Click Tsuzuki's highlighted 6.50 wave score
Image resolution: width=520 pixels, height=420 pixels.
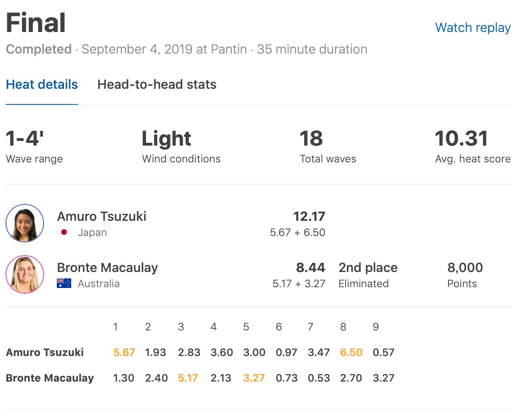tap(351, 352)
